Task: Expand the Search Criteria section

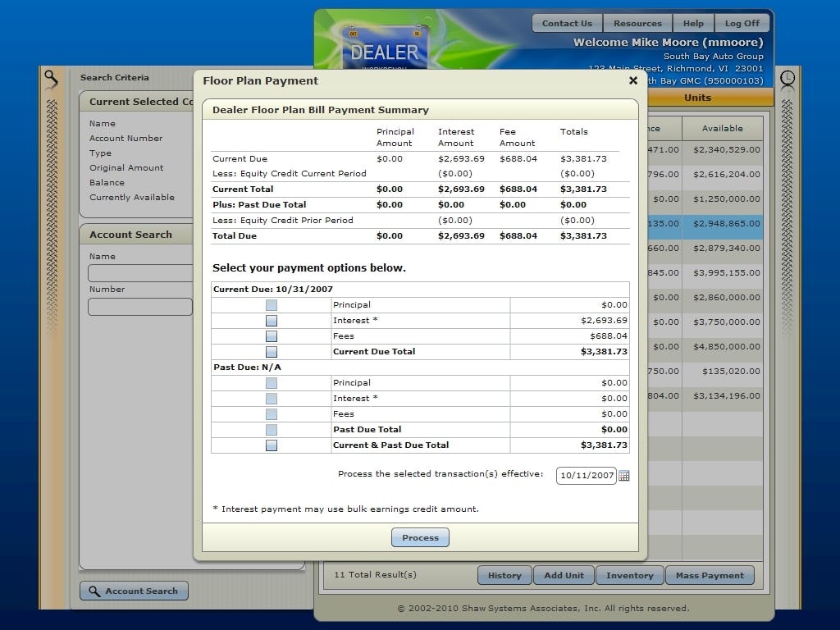Action: tap(113, 77)
